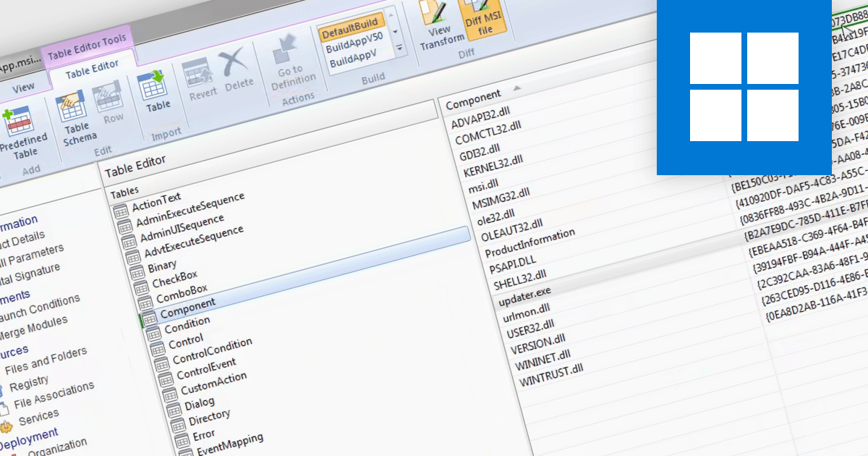Open Files and Folders page
Viewport: 868px width, 456px height.
(45, 360)
